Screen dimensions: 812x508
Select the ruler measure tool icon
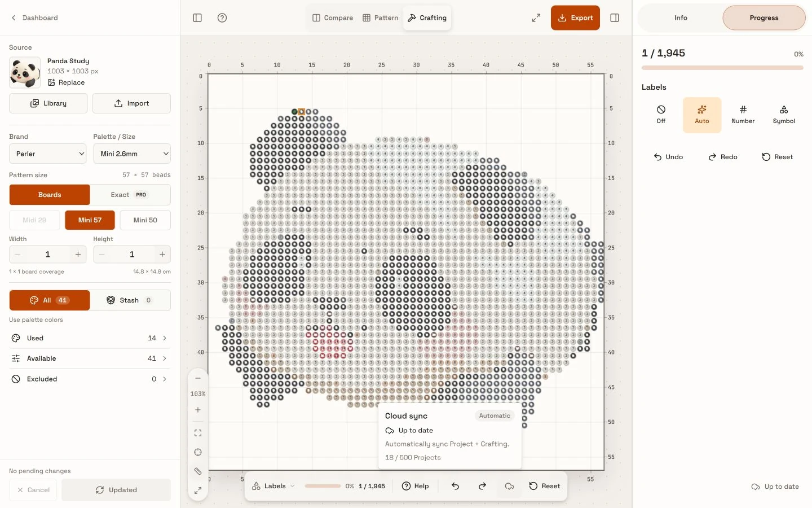click(x=198, y=471)
